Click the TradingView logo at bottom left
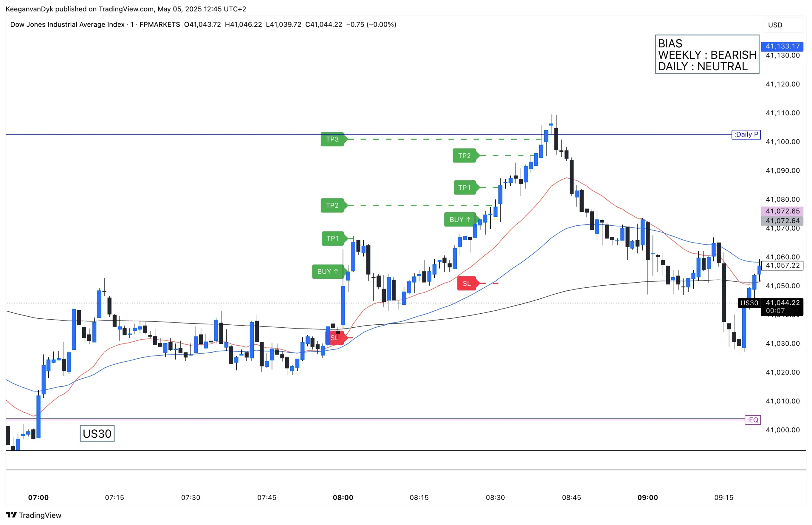The width and height of the screenshot is (812, 525). (x=33, y=515)
